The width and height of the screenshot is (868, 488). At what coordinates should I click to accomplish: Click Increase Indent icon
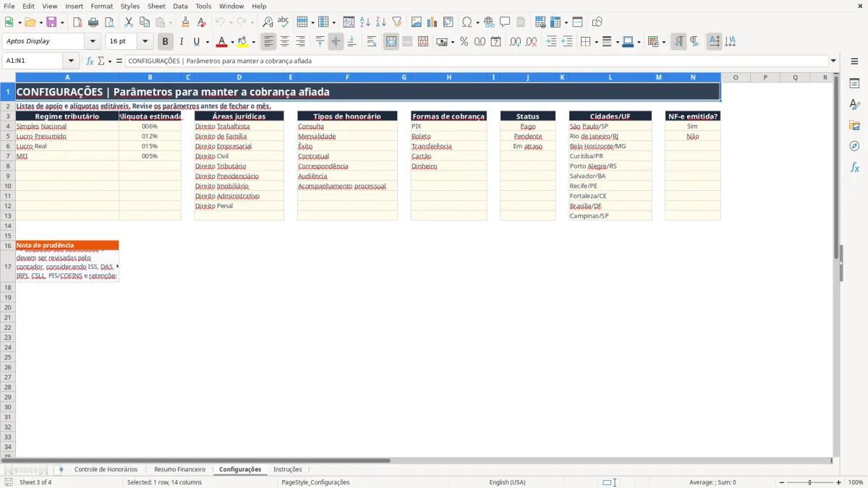551,42
